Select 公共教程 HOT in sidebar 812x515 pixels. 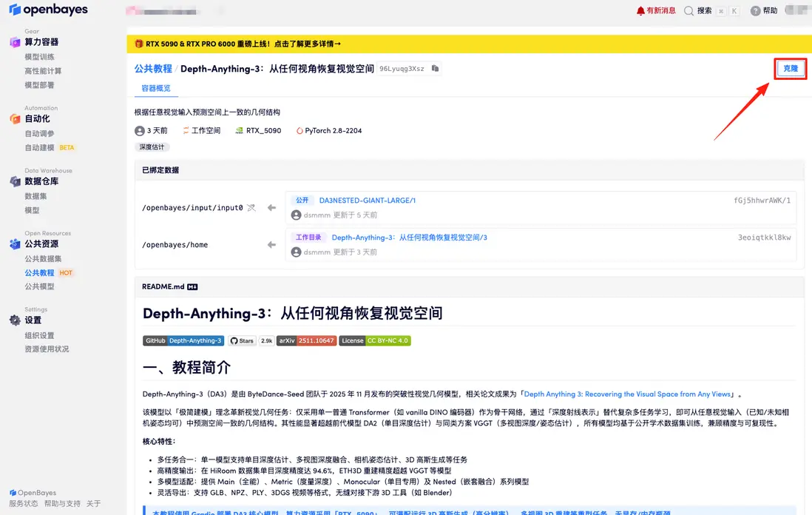coord(49,273)
